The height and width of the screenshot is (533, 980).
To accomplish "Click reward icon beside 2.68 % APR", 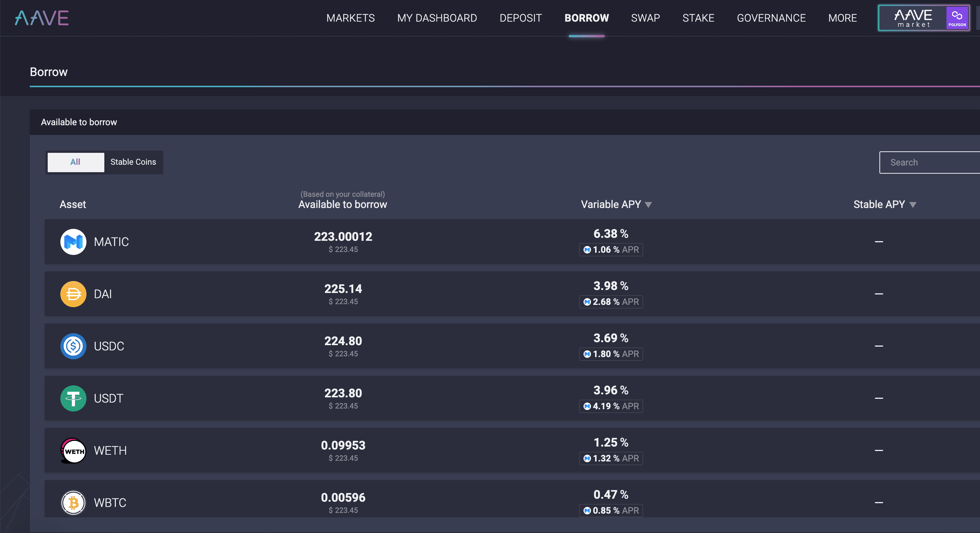I will (587, 302).
